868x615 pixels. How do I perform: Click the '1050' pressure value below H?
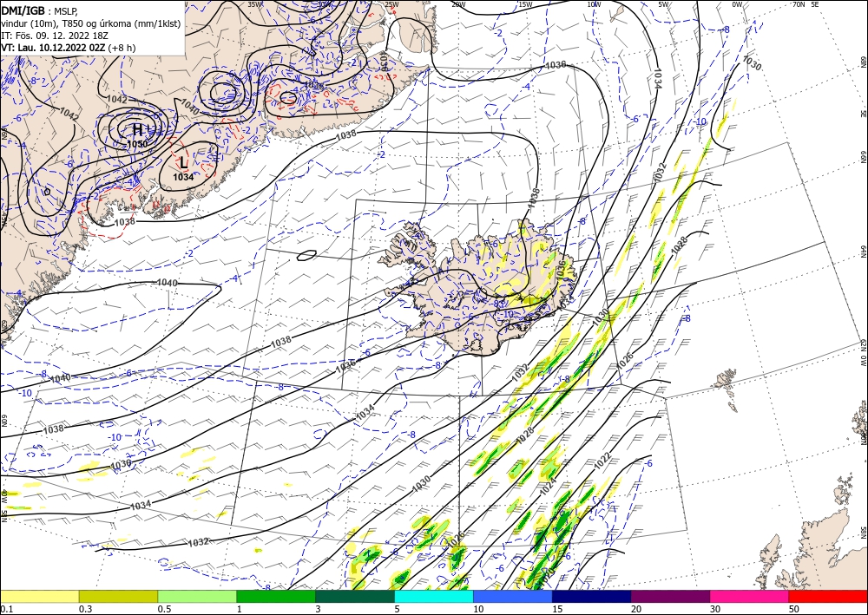(x=137, y=144)
